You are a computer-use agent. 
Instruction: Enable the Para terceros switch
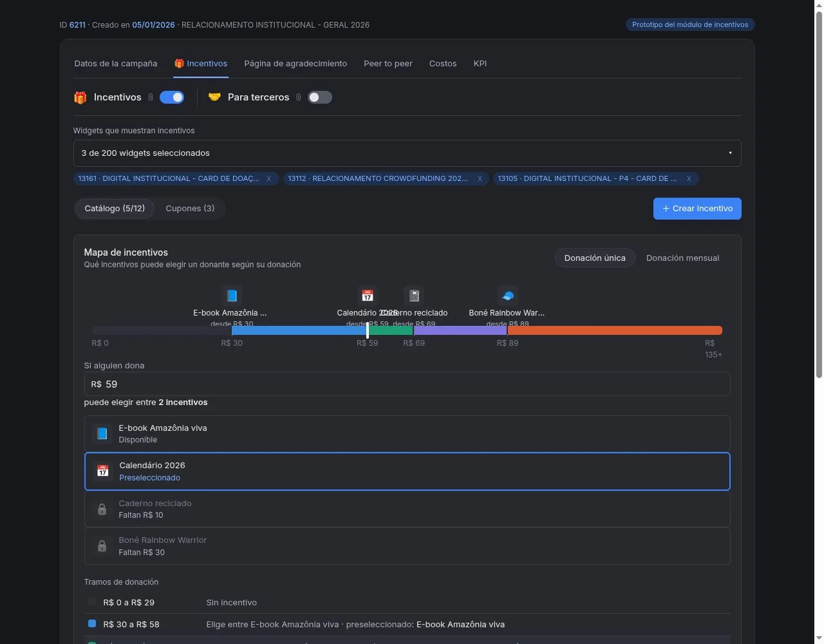coord(319,97)
